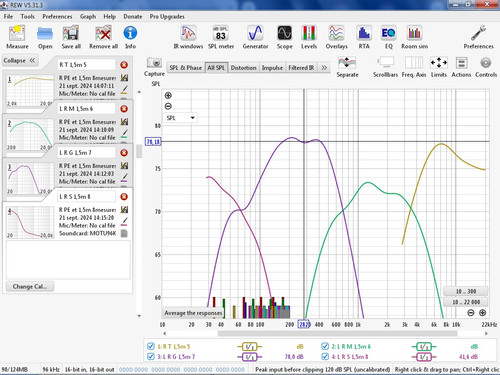500x375 pixels.
Task: Open the SPL axis dropdown
Action: point(180,118)
